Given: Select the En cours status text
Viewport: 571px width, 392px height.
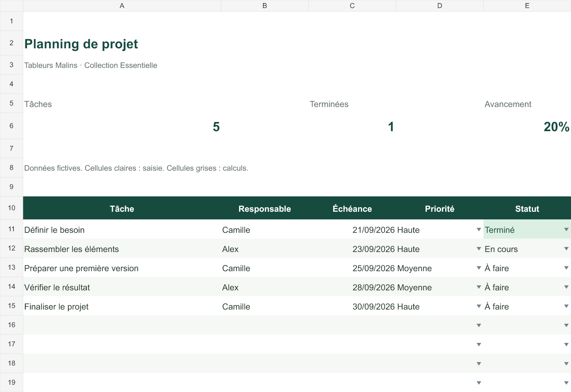Looking at the screenshot, I should [501, 249].
